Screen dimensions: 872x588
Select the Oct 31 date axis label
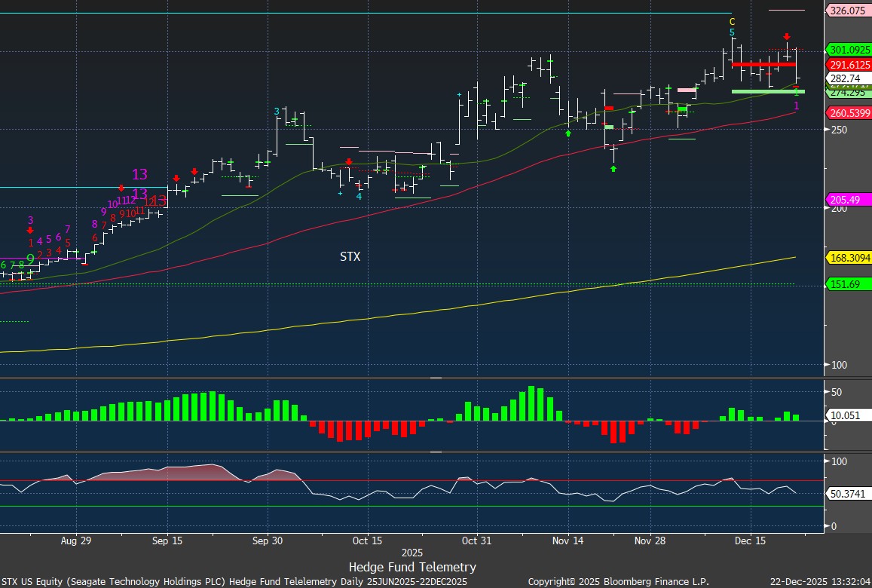point(476,541)
